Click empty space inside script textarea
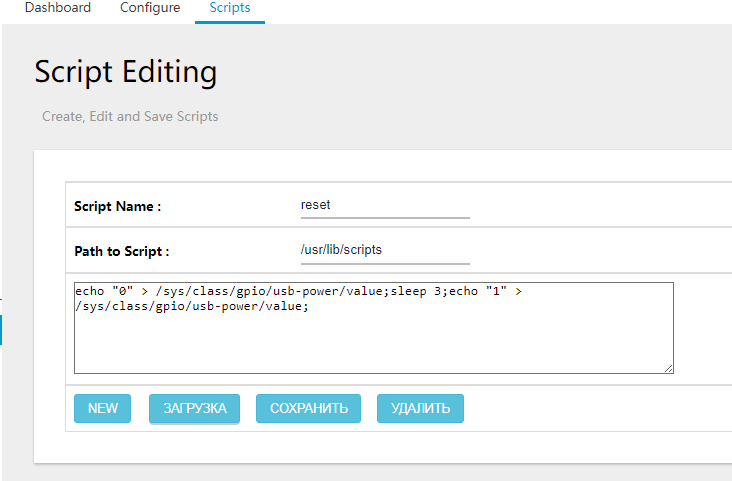The width and height of the screenshot is (732, 481). (373, 346)
